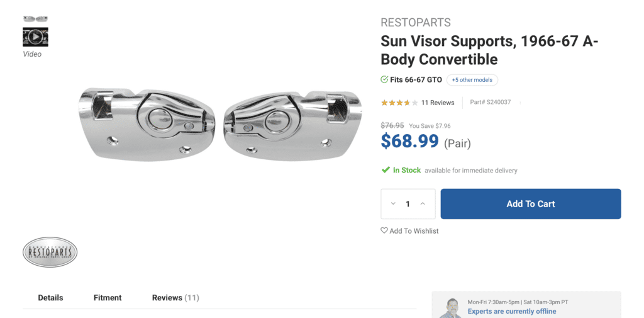The image size is (644, 318).
Task: Click the quantity input field
Action: pyautogui.click(x=408, y=204)
